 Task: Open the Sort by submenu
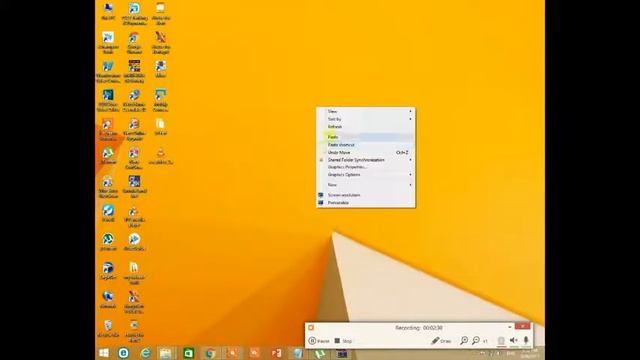pyautogui.click(x=366, y=119)
